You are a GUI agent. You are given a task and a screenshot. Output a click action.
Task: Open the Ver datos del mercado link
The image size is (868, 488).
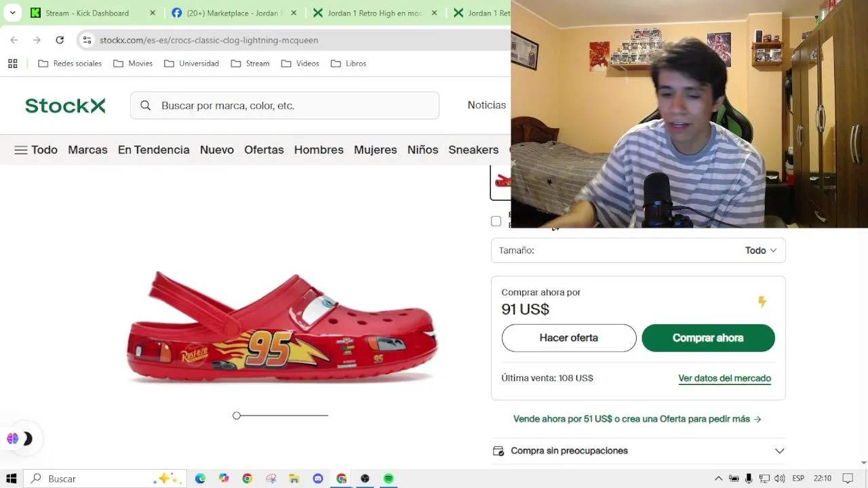(724, 378)
